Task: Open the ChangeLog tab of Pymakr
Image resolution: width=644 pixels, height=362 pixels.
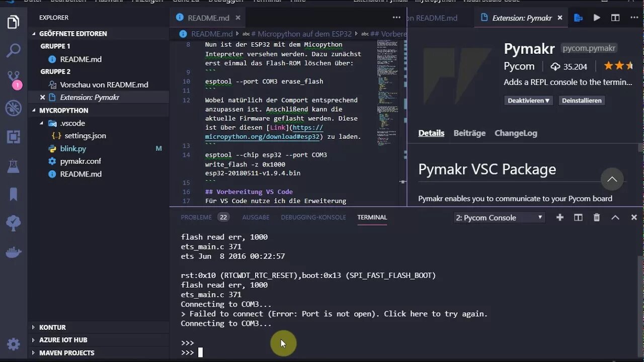Action: 516,133
